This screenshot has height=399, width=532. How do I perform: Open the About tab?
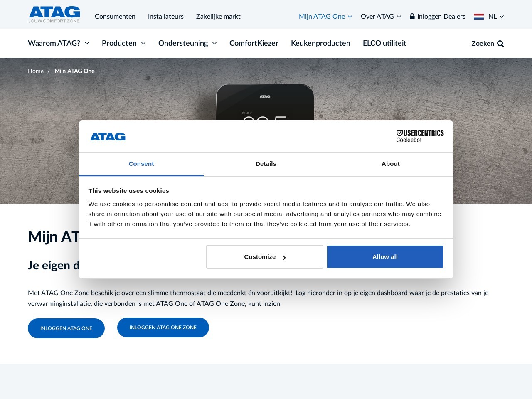(x=391, y=164)
